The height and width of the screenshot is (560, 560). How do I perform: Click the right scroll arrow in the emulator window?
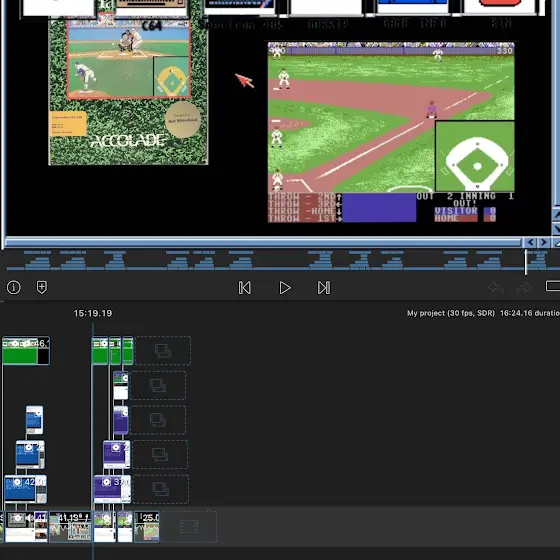(x=544, y=242)
